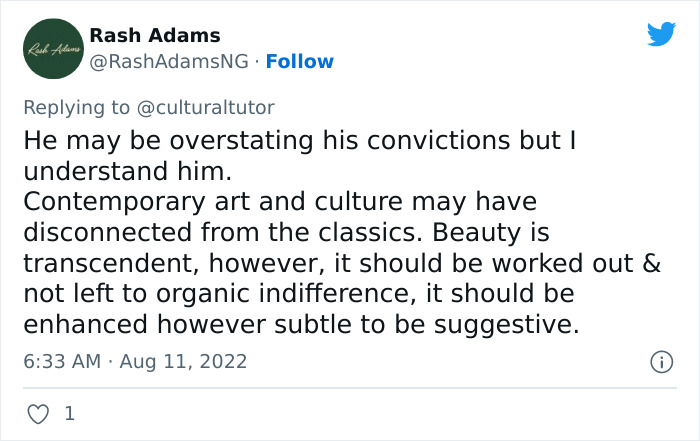Open the display name Rash Adams
The height and width of the screenshot is (441, 700).
(155, 35)
